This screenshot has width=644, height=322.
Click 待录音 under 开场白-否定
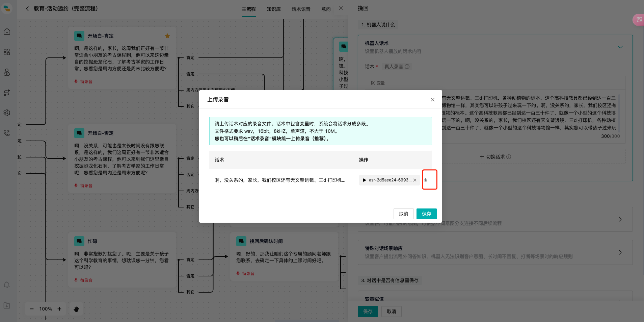click(83, 186)
